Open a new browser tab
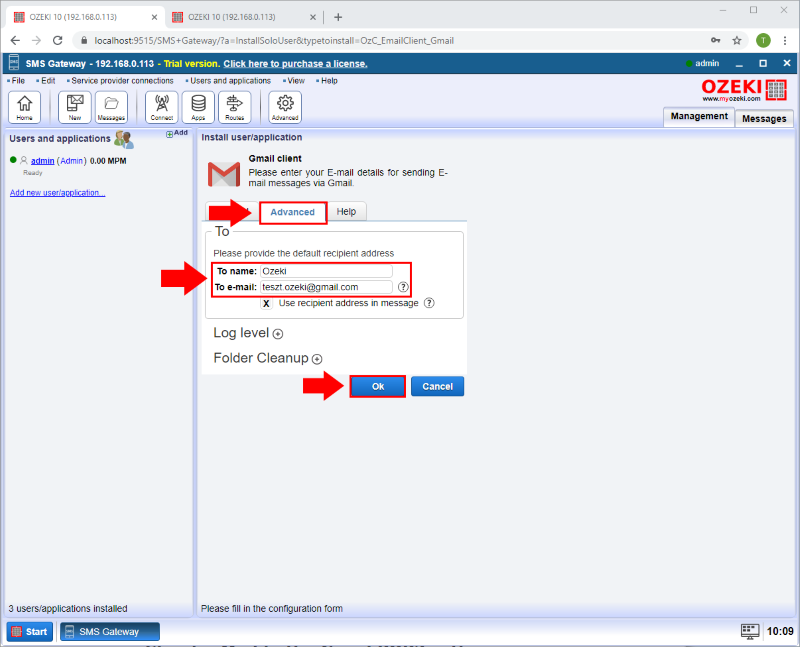This screenshot has width=800, height=647. point(338,17)
